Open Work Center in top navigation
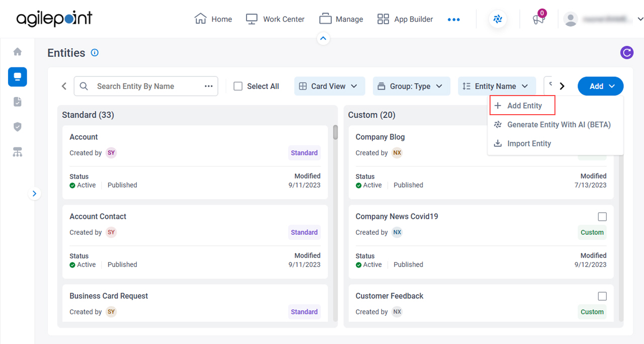Viewport: 644px width, 344px height. coord(275,19)
